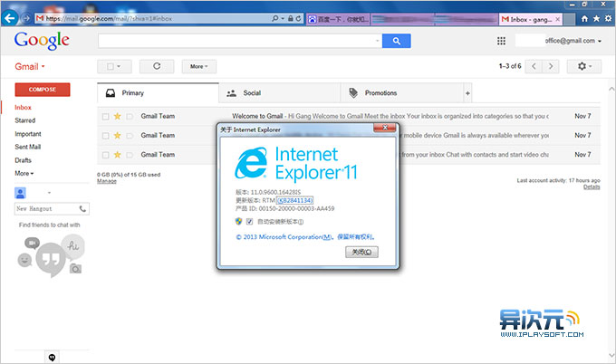Star the third Gmail Team message

[117, 155]
